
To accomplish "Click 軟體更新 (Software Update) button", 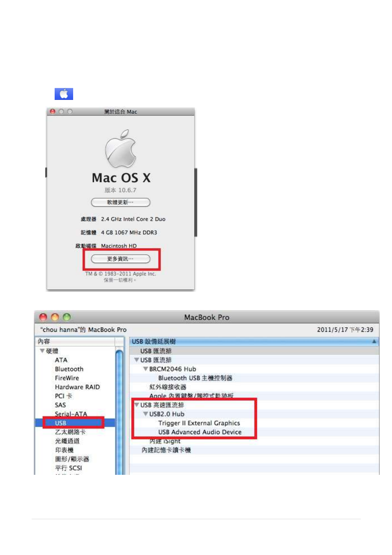I will point(120,202).
